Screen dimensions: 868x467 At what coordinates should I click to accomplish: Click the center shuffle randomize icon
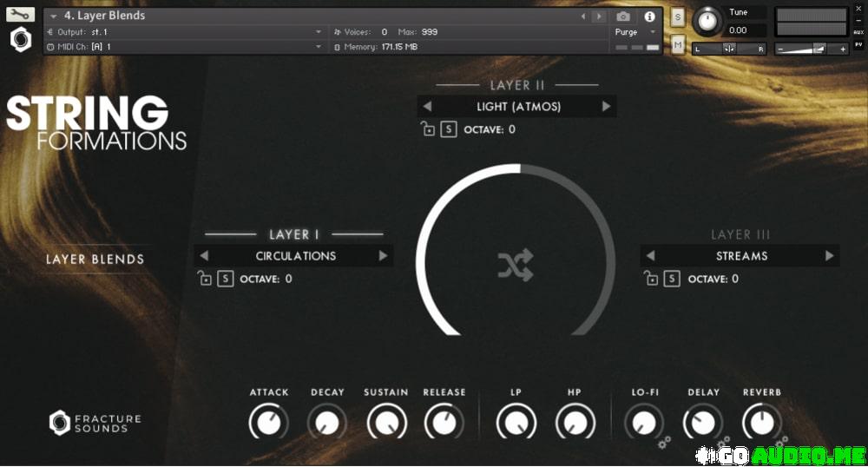[x=516, y=265]
